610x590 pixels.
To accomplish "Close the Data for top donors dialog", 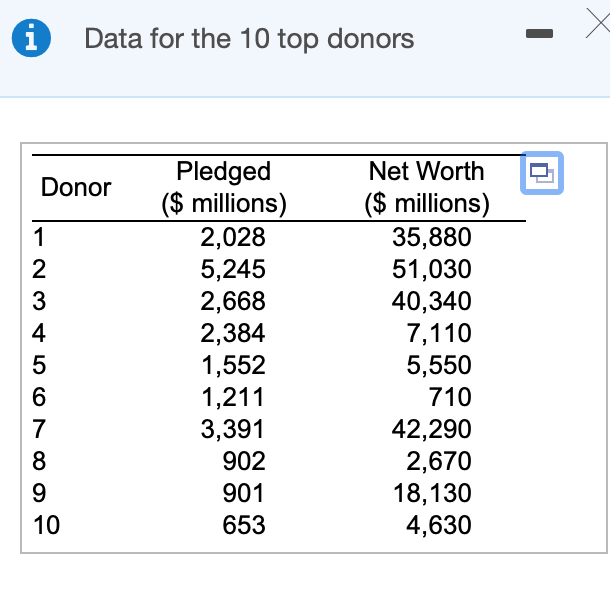I will coord(598,24).
